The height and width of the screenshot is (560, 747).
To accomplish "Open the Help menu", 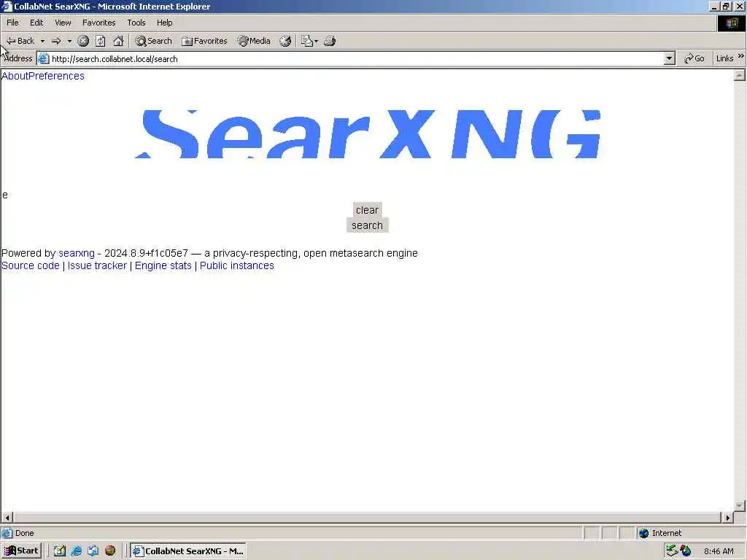I will pyautogui.click(x=164, y=23).
